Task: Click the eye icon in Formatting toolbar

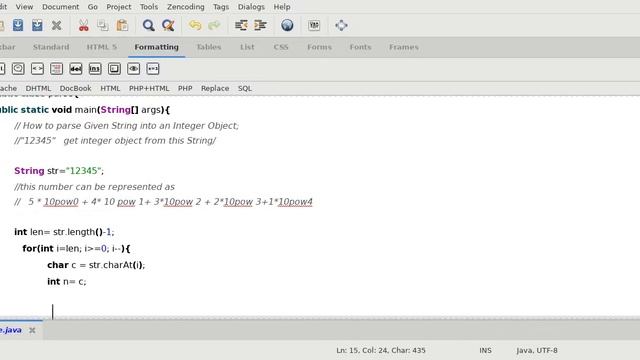Action: click(x=133, y=69)
